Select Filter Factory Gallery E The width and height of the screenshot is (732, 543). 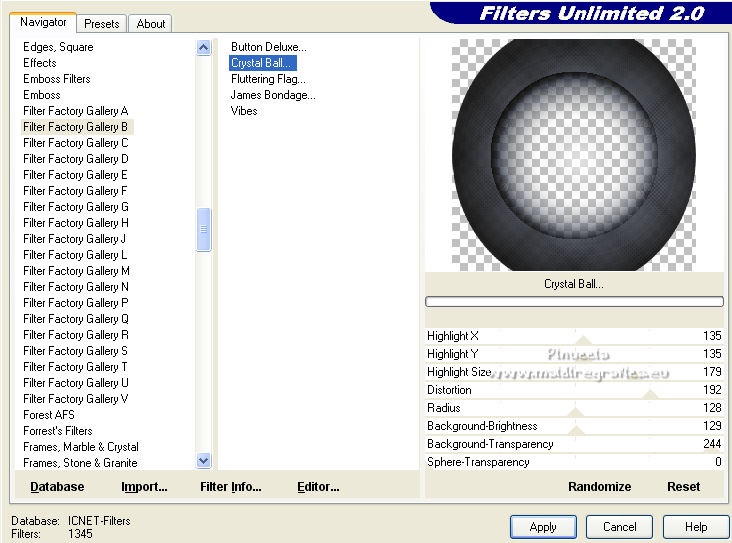(x=75, y=175)
